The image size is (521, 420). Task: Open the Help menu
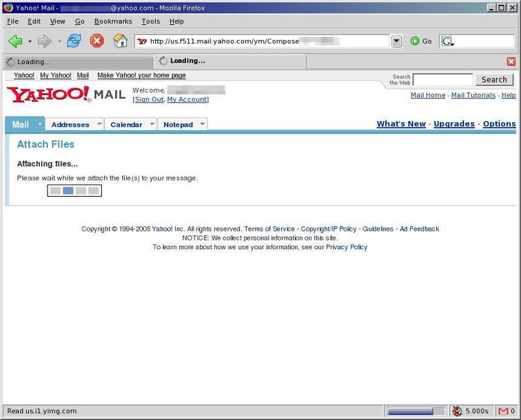176,21
